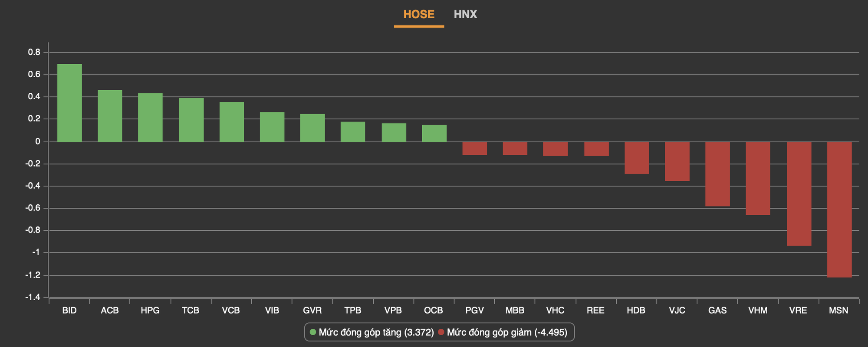868x347 pixels.
Task: Switch to the HOSE tab
Action: [419, 15]
